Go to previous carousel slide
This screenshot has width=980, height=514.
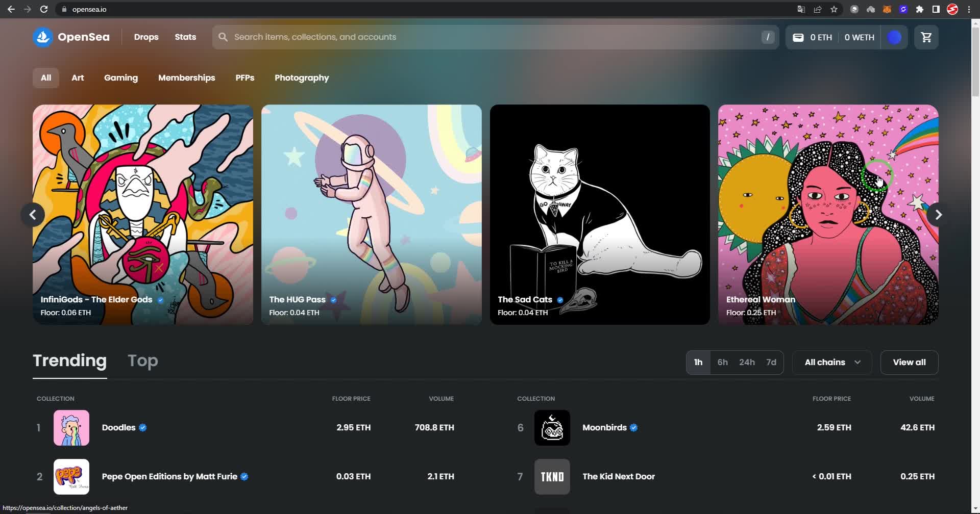pos(33,215)
